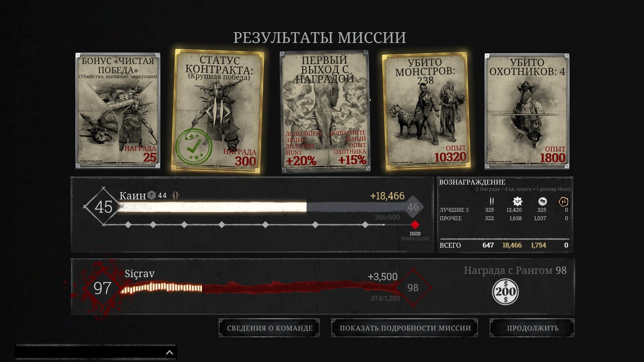Click the upgrade points icon beside Каин
Screen dimensions: 644x362
pos(152,195)
